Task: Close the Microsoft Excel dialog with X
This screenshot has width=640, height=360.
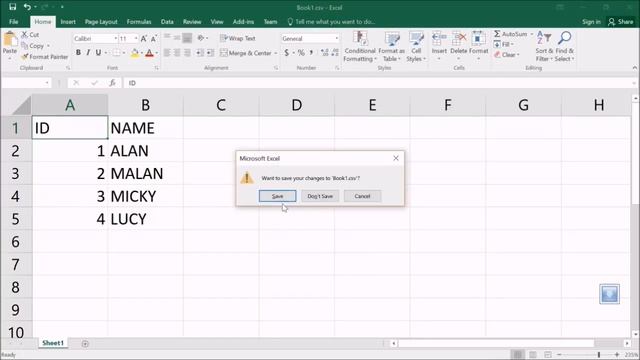Action: point(396,158)
